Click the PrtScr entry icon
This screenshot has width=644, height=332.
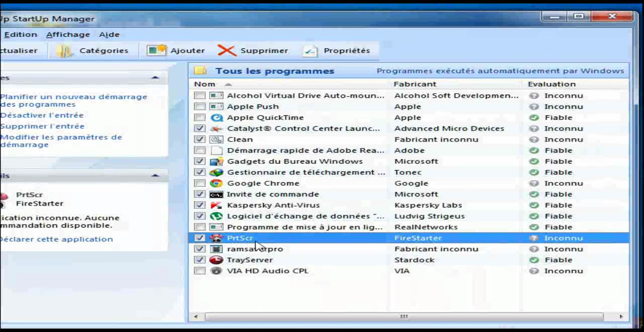point(216,238)
